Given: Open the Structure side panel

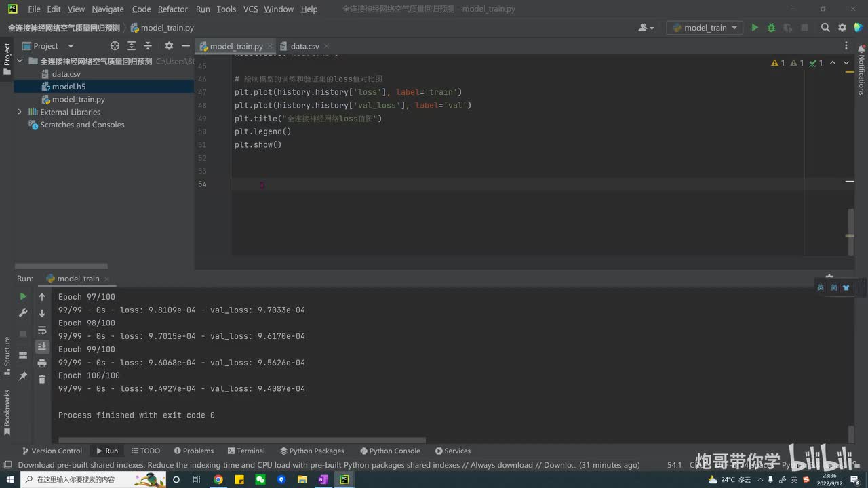Looking at the screenshot, I should [x=7, y=357].
